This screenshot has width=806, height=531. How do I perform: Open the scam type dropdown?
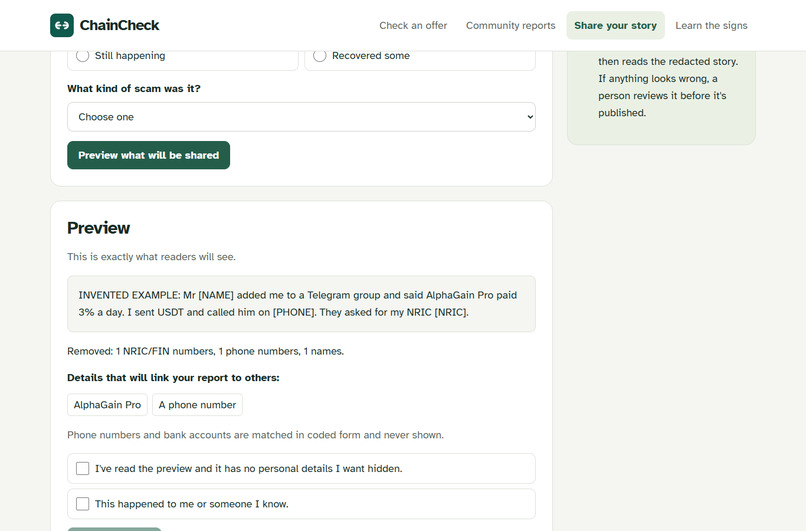301,117
